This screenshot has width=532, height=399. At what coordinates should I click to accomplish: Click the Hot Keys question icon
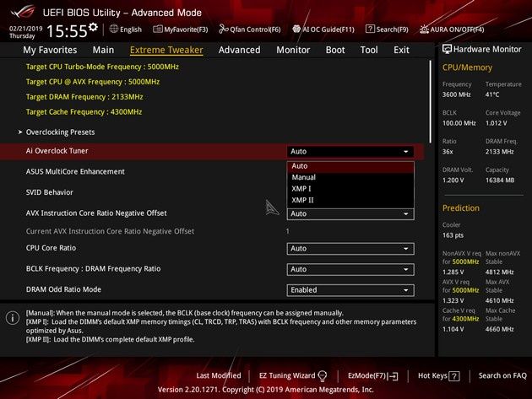click(454, 376)
